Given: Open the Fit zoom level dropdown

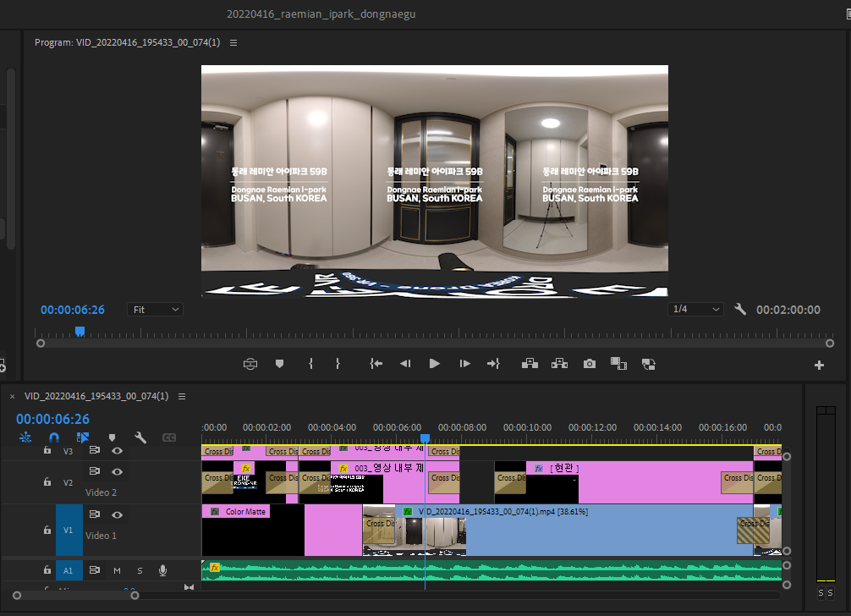Looking at the screenshot, I should tap(155, 310).
